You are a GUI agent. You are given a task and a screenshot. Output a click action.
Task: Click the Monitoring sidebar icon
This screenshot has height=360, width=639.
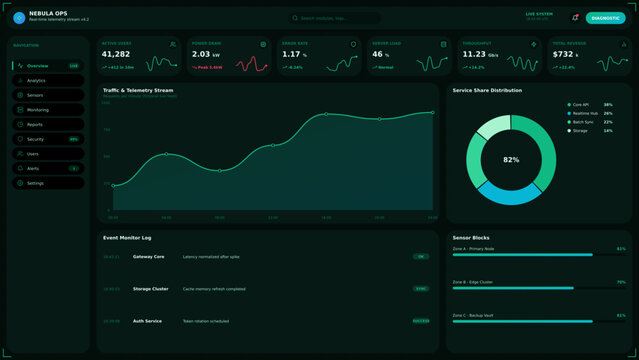pos(20,110)
